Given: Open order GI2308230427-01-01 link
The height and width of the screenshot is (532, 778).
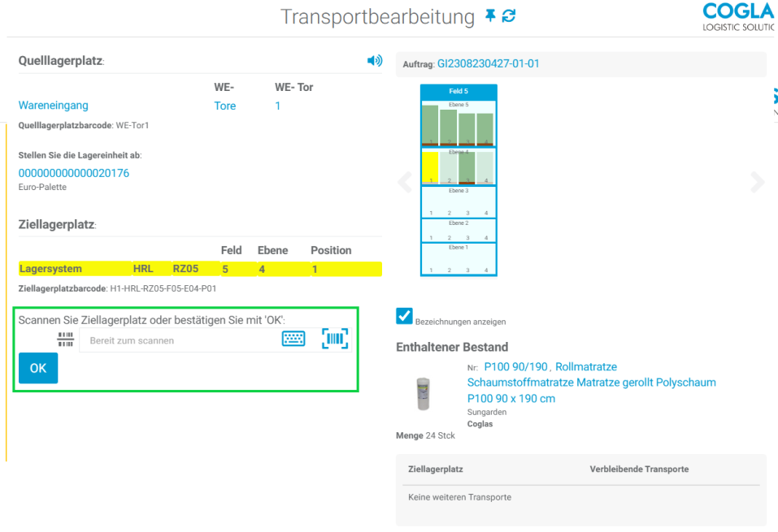Looking at the screenshot, I should (488, 63).
